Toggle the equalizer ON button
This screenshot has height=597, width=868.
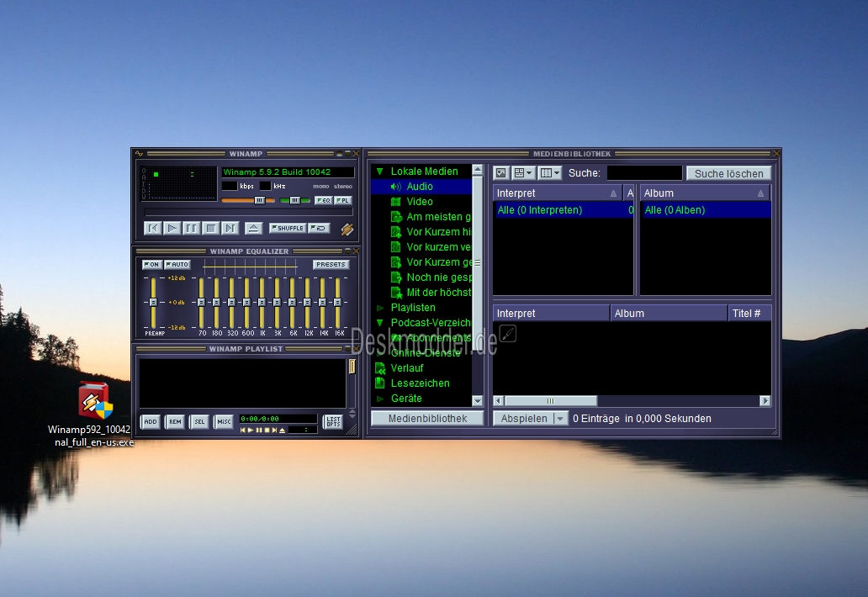pos(151,265)
